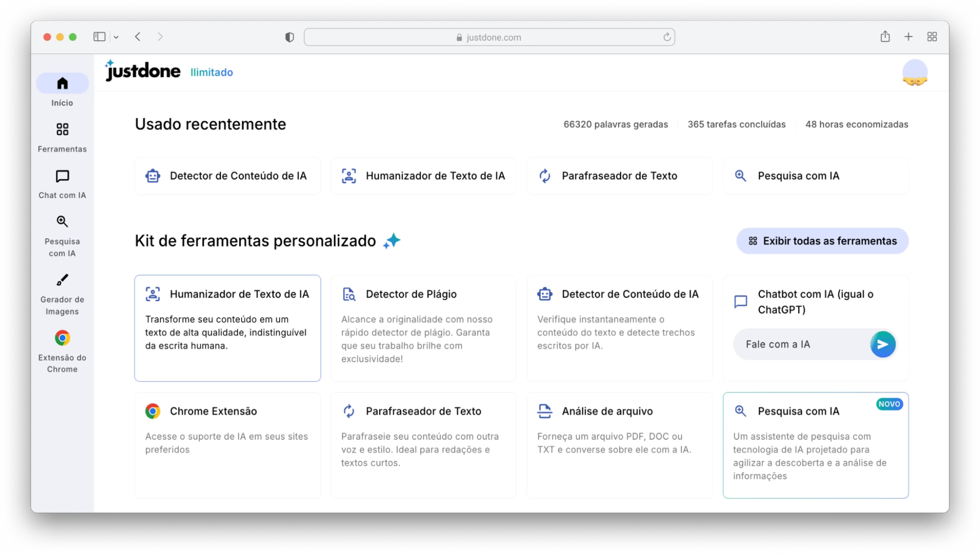Image resolution: width=980 pixels, height=554 pixels.
Task: Open the tab overview grid button
Action: tap(932, 37)
